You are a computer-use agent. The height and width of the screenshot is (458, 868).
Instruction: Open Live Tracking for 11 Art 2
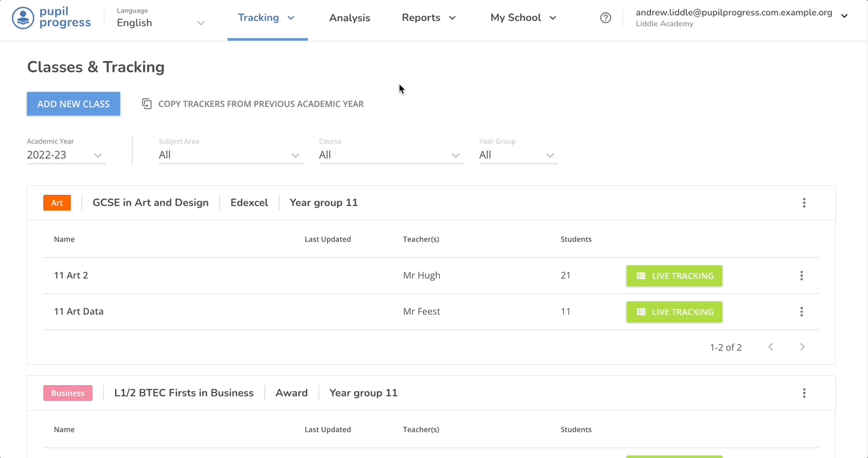(674, 276)
